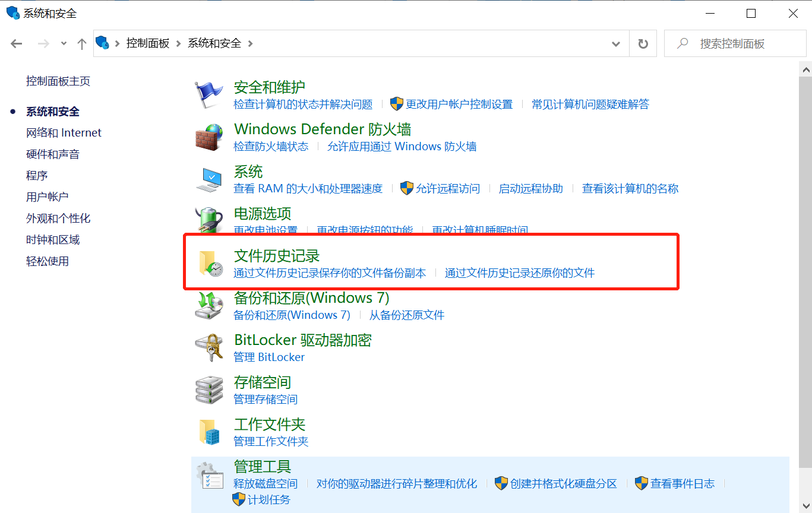Open 轻松使用 category in sidebar
This screenshot has height=513, width=812.
(48, 261)
